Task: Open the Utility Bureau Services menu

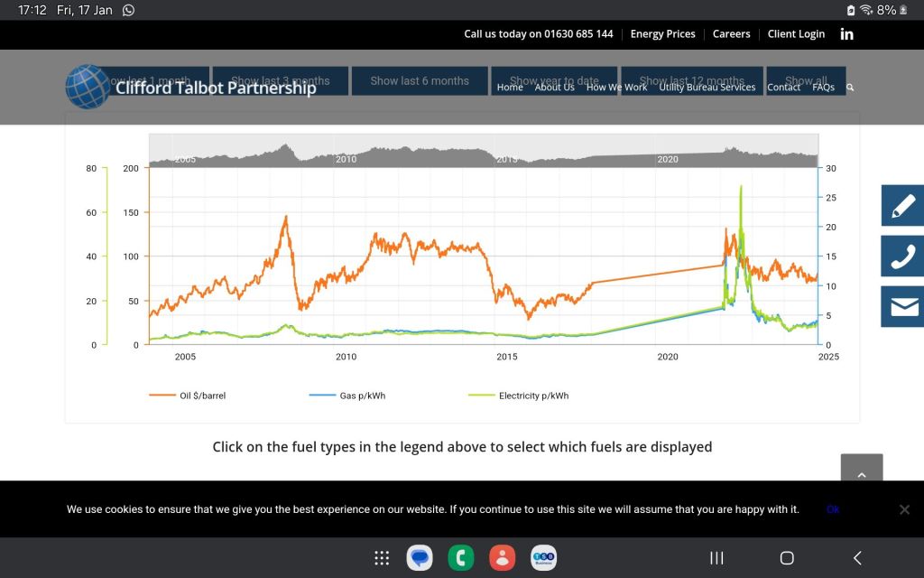Action: [x=707, y=88]
